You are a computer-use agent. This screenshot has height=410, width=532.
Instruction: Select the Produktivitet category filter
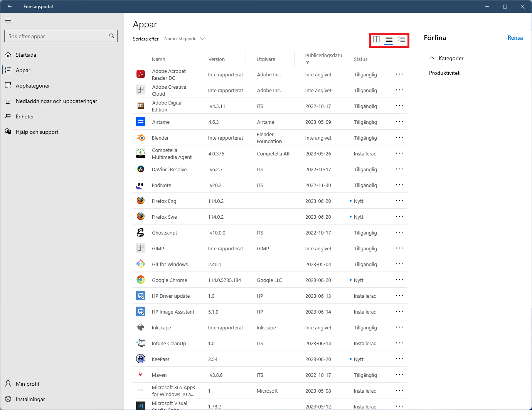pyautogui.click(x=444, y=73)
